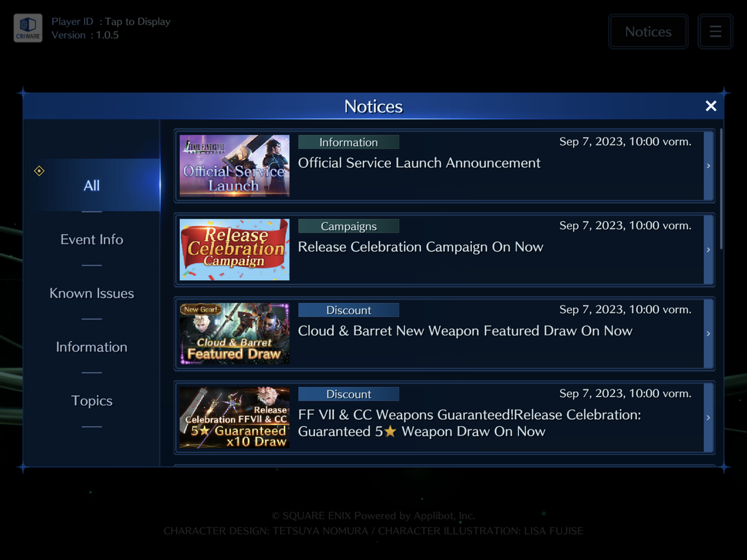This screenshot has width=747, height=560.
Task: Click Discount tag on Cloud & Barret notice
Action: [349, 310]
